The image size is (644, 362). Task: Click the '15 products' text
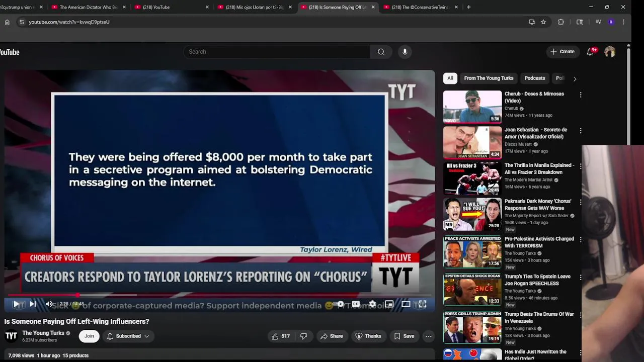pyautogui.click(x=75, y=355)
